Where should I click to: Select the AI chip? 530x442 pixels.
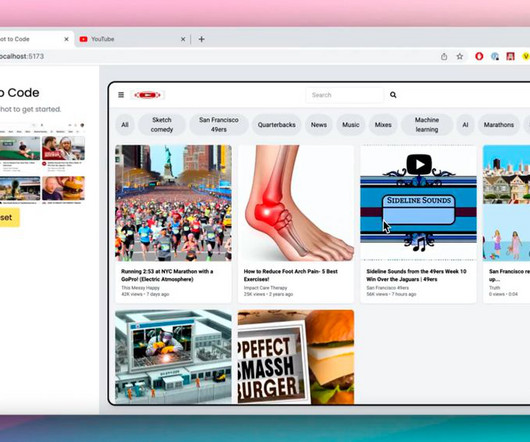pyautogui.click(x=465, y=125)
